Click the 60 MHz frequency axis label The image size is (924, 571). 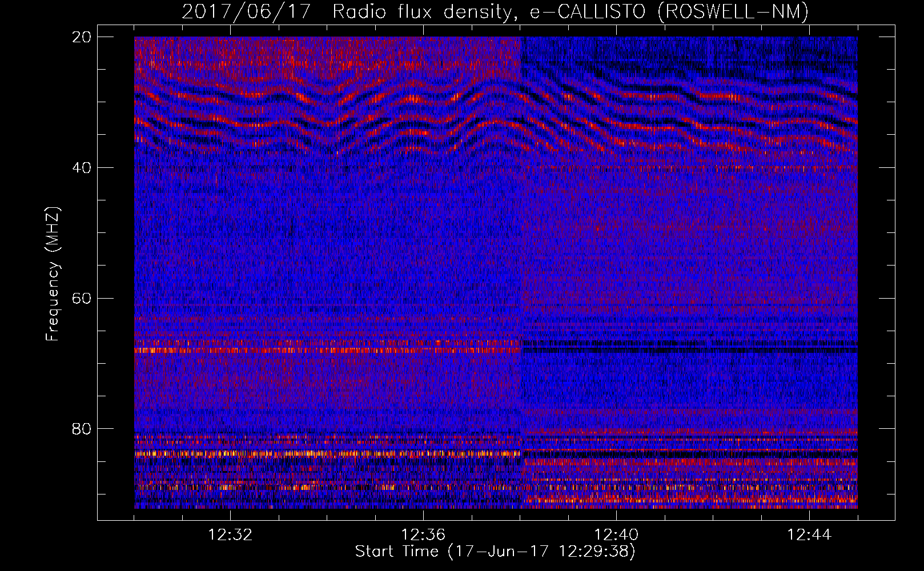[82, 298]
